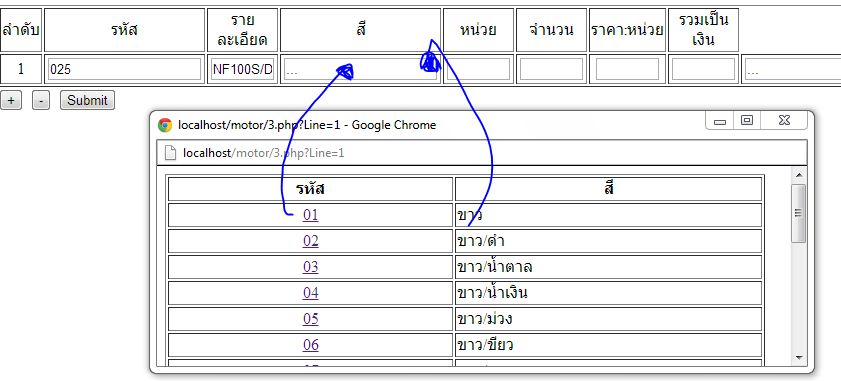841x381 pixels.
Task: Click row number 1 cell
Action: click(x=21, y=69)
